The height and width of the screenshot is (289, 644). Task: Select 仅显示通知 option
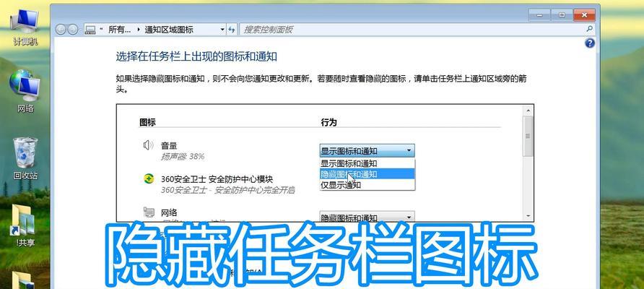[x=367, y=185]
